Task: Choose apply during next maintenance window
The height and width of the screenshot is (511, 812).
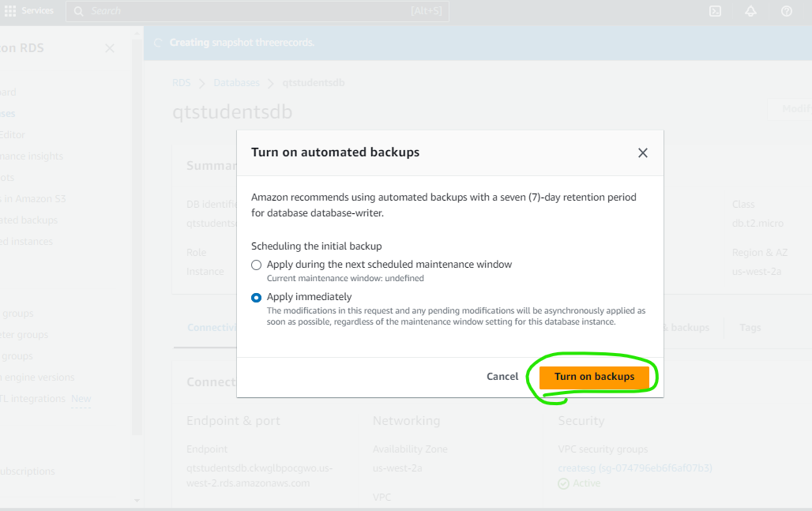Action: 257,265
